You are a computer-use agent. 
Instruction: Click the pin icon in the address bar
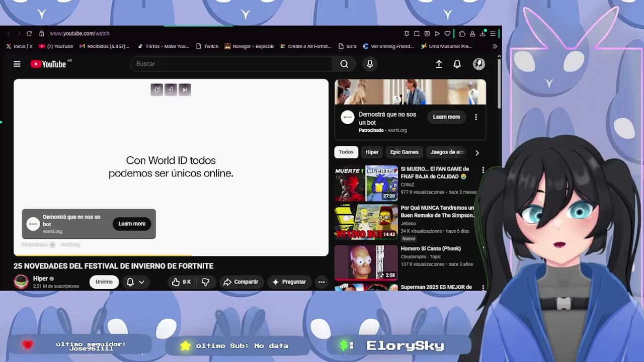click(x=407, y=34)
